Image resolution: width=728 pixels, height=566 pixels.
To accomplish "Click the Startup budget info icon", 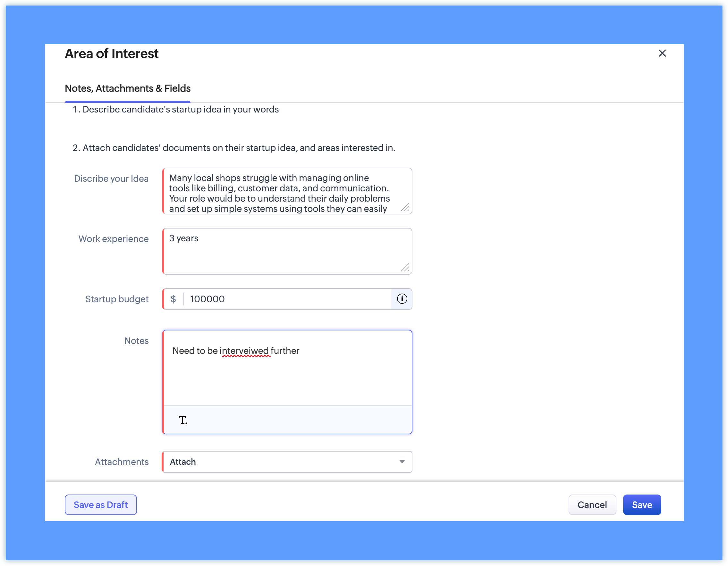I will [402, 299].
